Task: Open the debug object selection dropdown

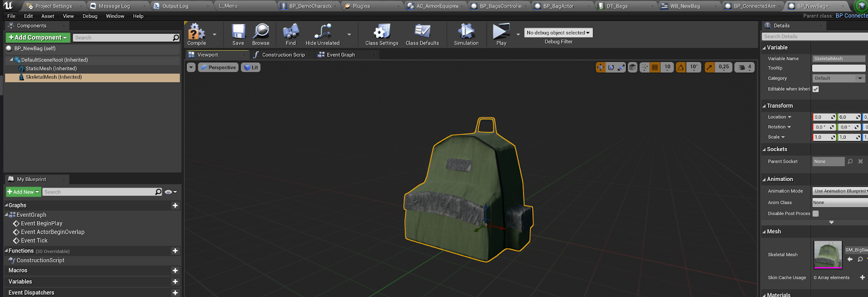Action: pyautogui.click(x=558, y=33)
